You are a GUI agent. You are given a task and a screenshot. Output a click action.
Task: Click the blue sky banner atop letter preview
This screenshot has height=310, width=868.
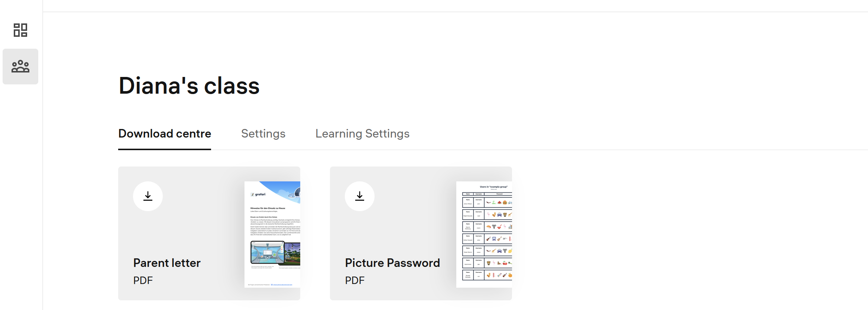pos(282,190)
